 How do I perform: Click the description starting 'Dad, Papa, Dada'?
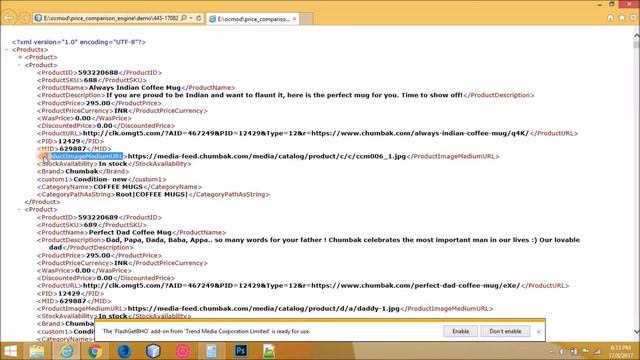tap(314, 244)
